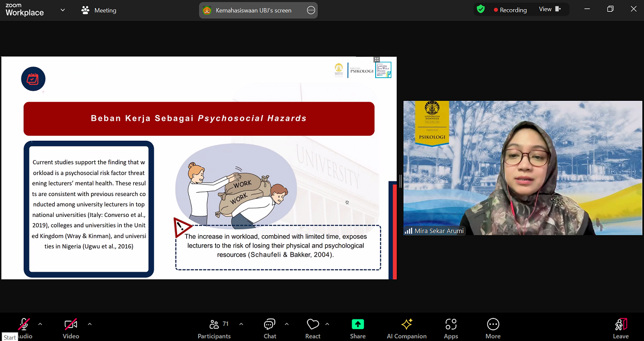
Task: Expand the Zoom Workplace dropdown arrow
Action: [x=63, y=10]
